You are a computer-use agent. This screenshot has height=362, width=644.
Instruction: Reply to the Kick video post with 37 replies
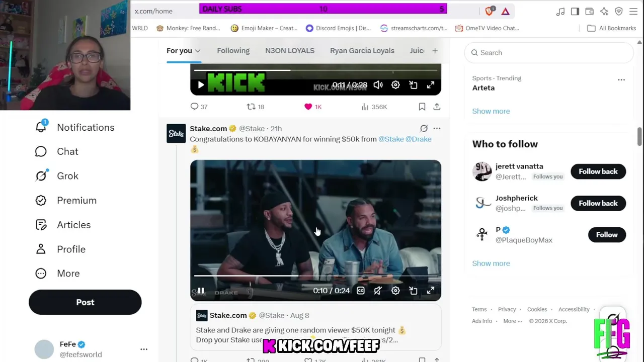coord(195,107)
